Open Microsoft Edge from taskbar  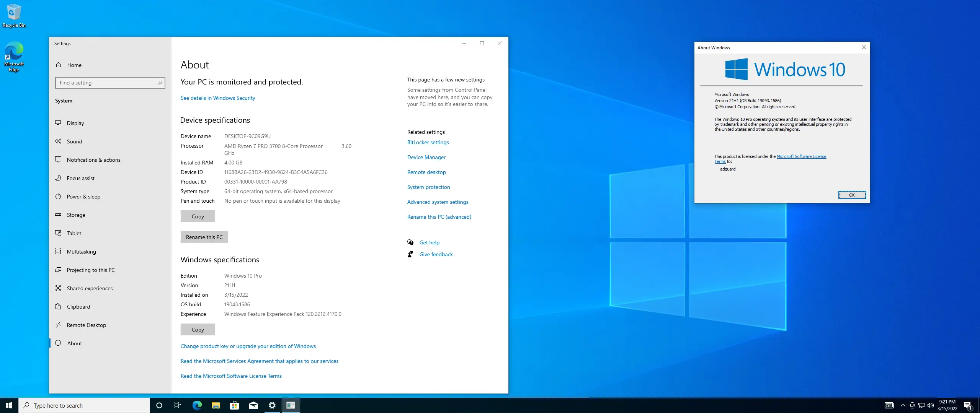(x=197, y=405)
